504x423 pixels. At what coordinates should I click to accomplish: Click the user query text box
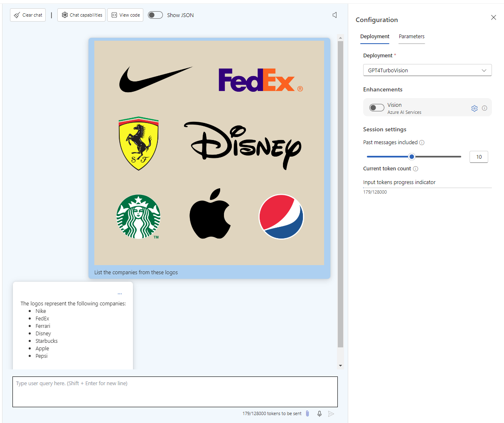pyautogui.click(x=175, y=391)
